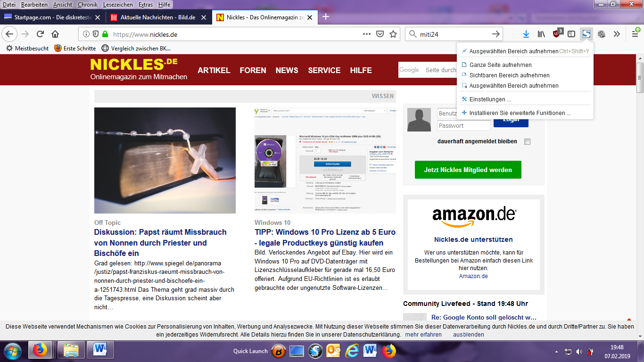The image size is (644, 362).
Task: Read the Papst Missbrauch discussion headline
Action: [x=160, y=243]
